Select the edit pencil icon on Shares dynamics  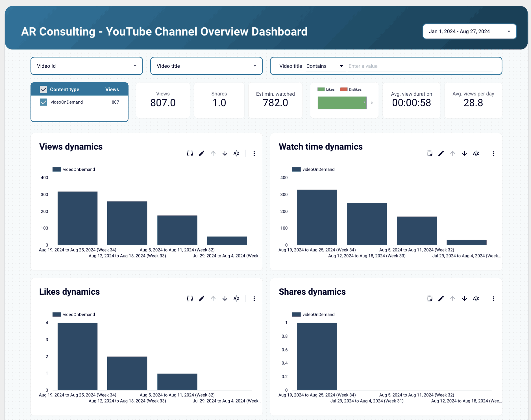pos(441,298)
